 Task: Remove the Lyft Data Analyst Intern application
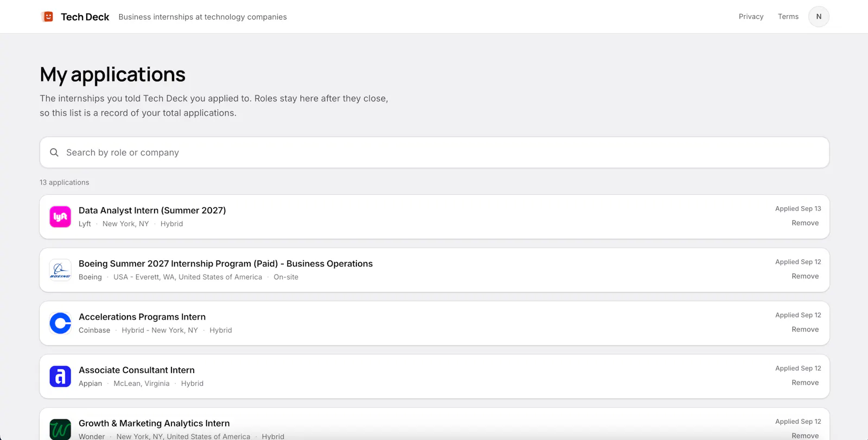[805, 223]
